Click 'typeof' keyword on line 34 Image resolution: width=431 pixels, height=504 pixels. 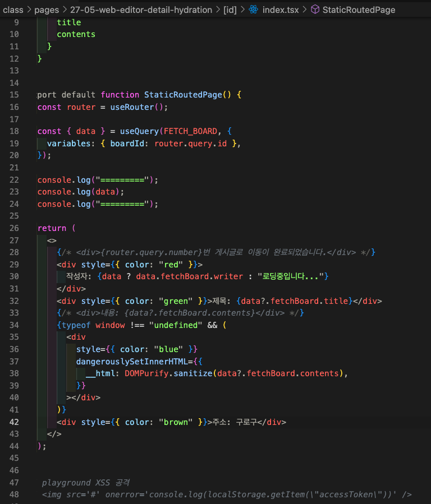[x=76, y=325]
